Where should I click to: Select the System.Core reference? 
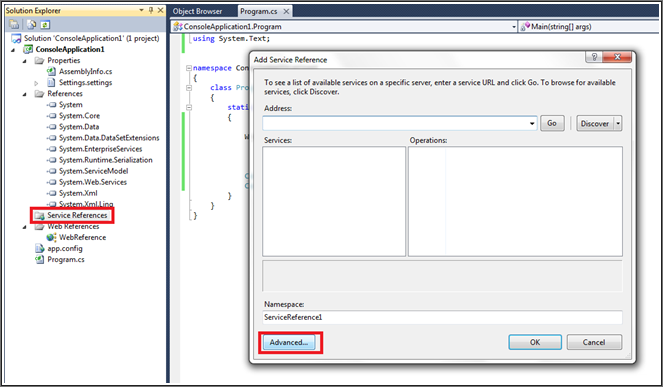point(79,115)
